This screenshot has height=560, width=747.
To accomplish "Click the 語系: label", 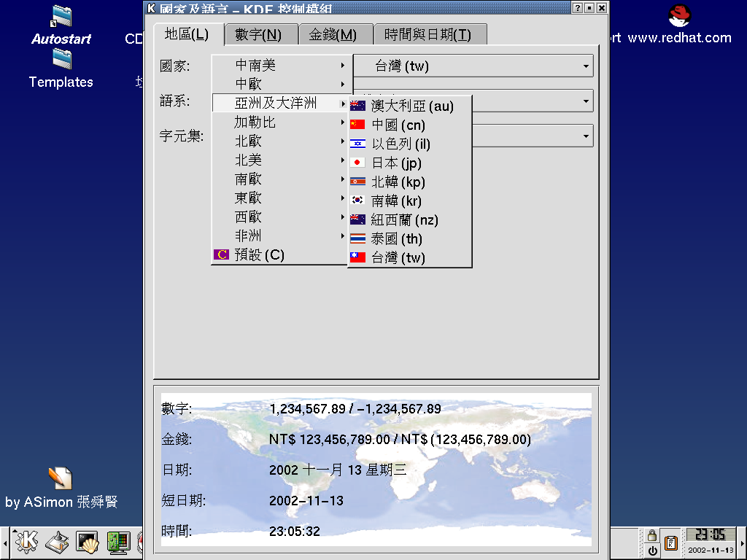I will 175,101.
